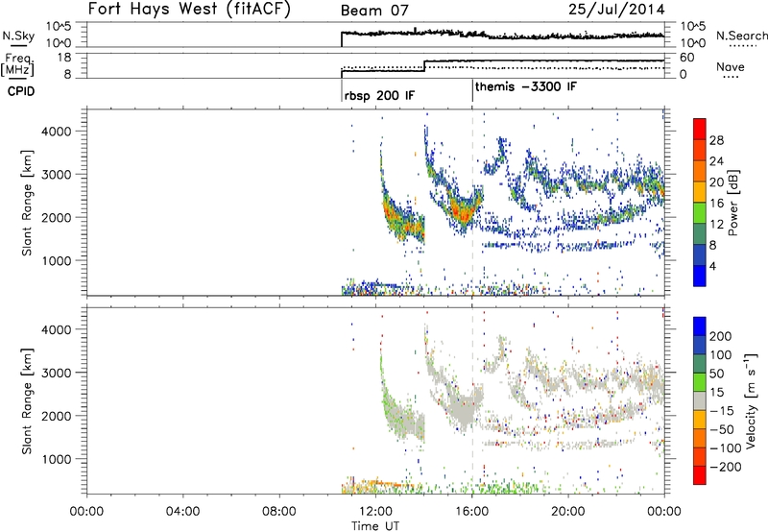Click the 'Power [dB]' colorbar label
Screen dimensions: 768x532
pyautogui.click(x=732, y=203)
